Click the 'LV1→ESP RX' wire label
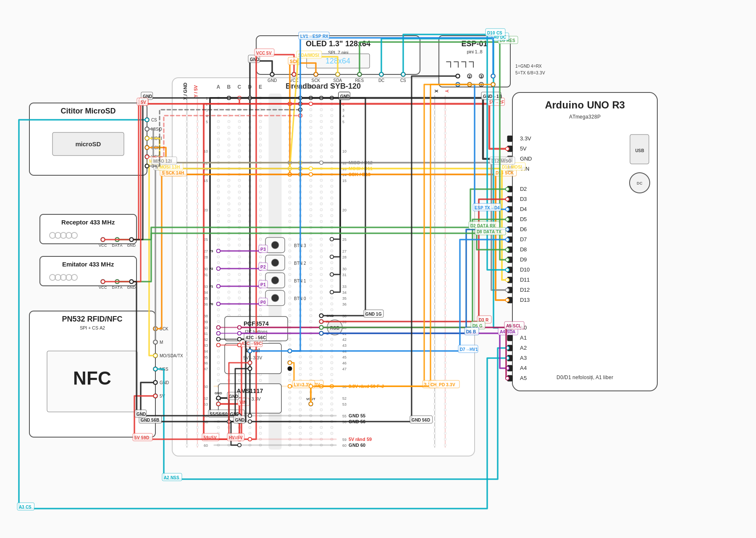756x538 pixels. [x=314, y=36]
